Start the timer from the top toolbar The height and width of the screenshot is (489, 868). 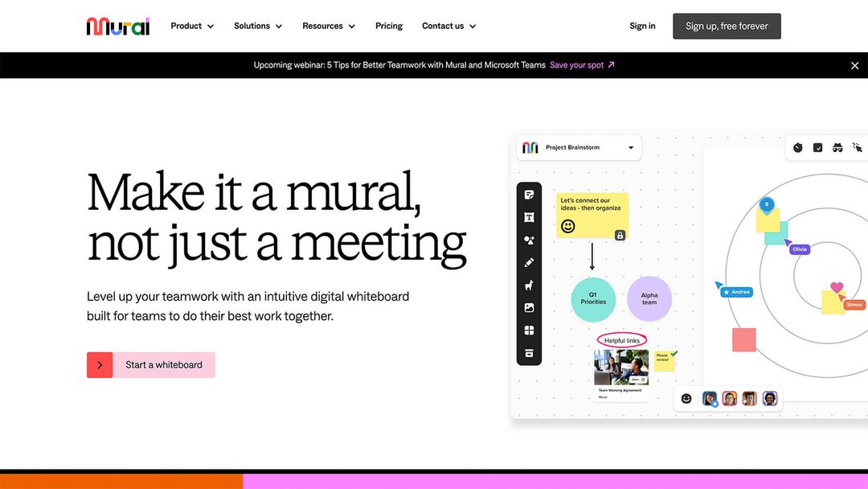pyautogui.click(x=797, y=147)
